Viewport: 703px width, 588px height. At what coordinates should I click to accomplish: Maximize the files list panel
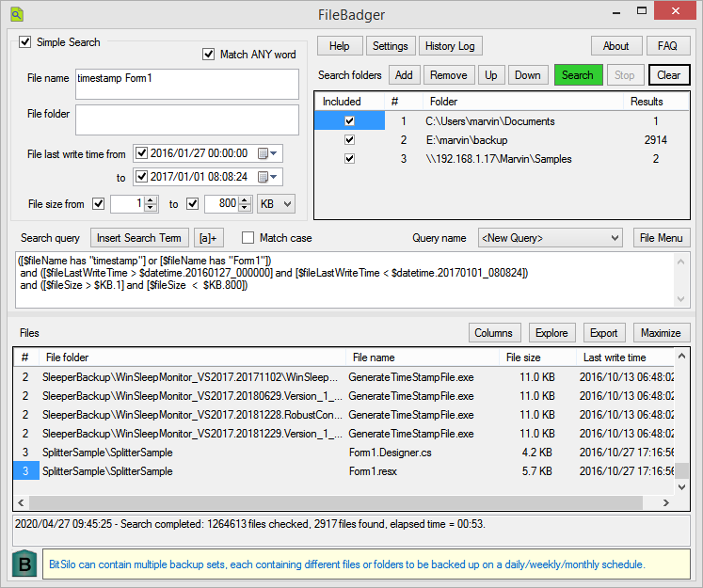pyautogui.click(x=661, y=333)
